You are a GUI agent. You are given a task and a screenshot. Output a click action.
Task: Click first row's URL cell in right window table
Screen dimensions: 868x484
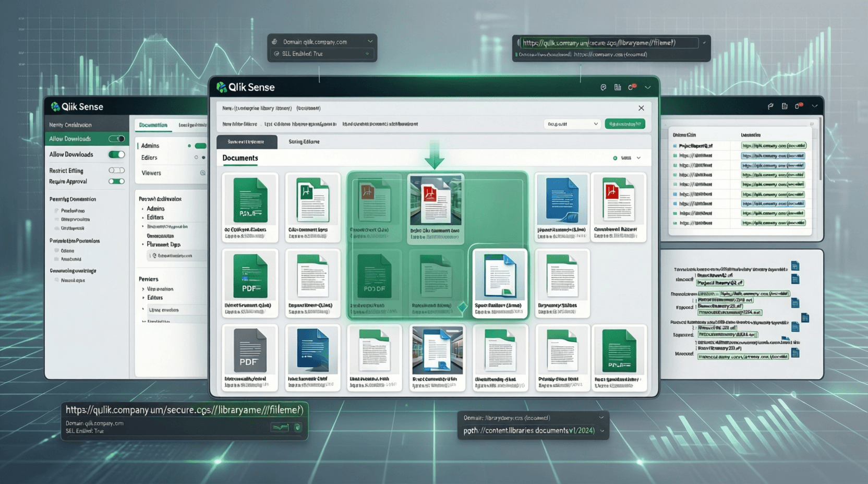774,146
